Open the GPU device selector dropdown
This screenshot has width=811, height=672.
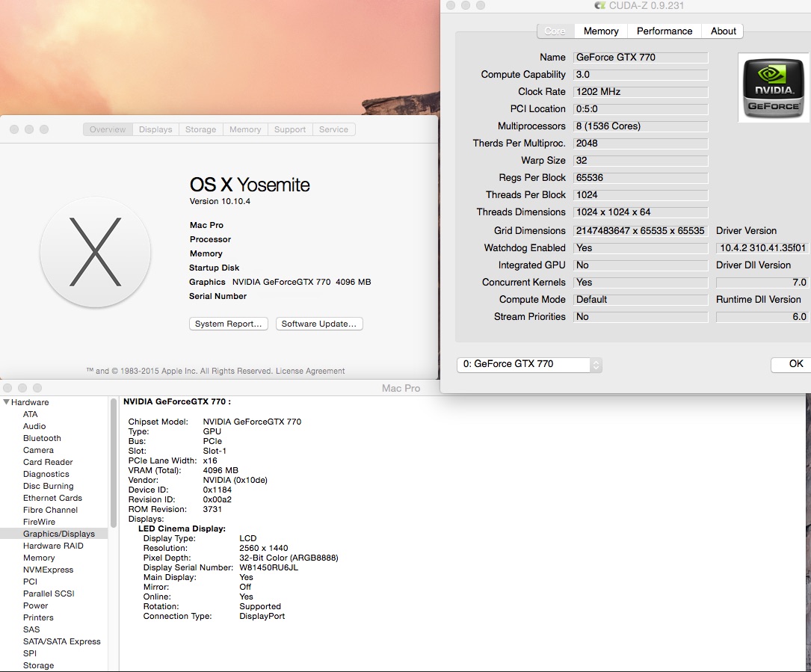tap(529, 364)
